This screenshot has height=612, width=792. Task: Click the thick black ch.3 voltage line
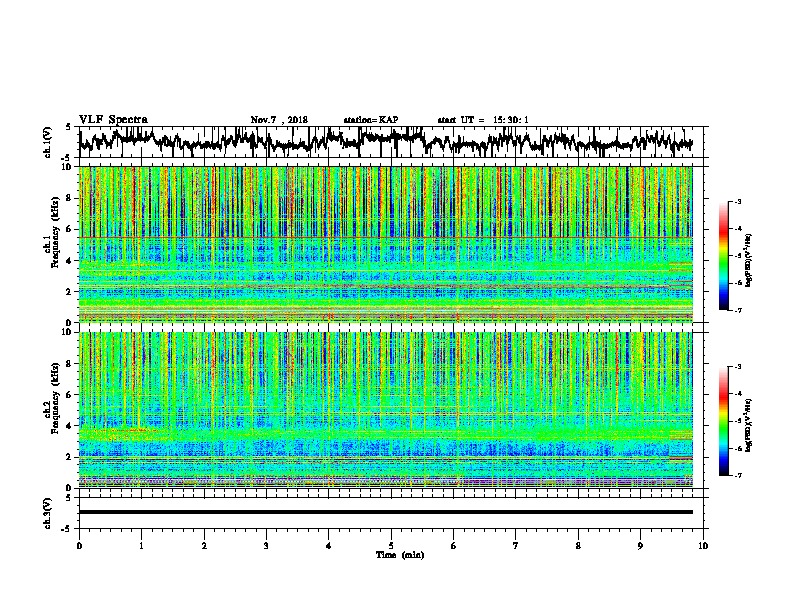[385, 512]
